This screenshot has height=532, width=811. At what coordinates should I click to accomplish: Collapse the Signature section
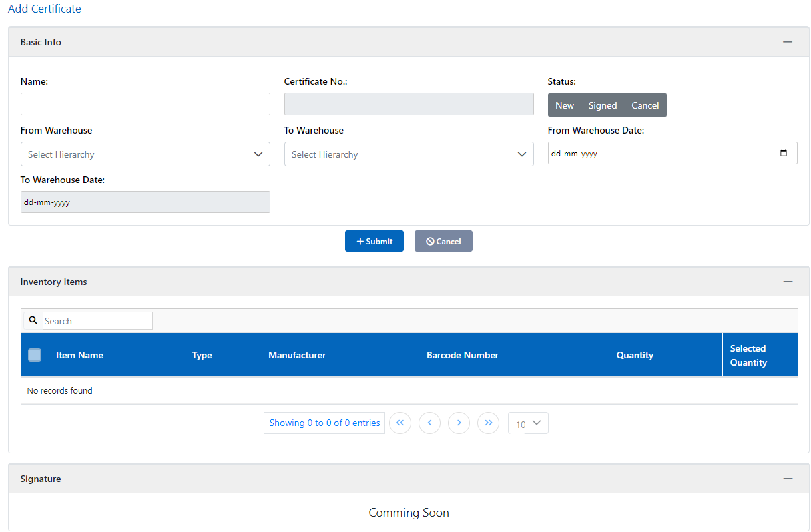788,478
